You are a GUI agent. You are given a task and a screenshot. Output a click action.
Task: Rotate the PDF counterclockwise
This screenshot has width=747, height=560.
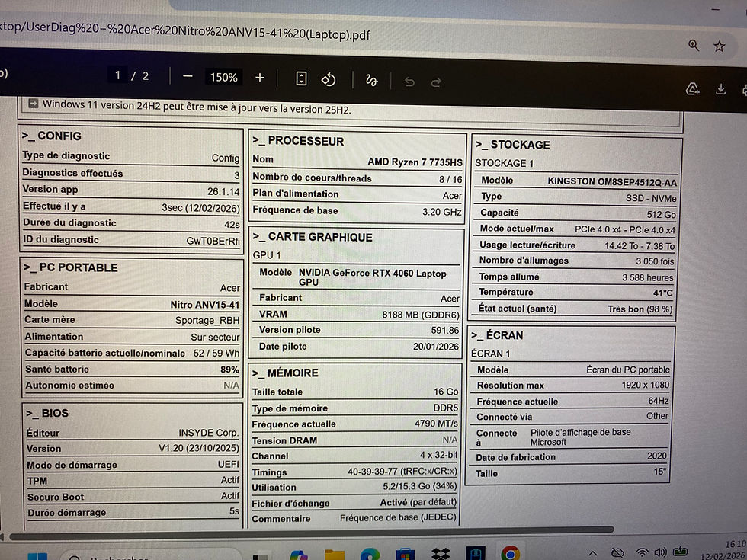click(329, 79)
